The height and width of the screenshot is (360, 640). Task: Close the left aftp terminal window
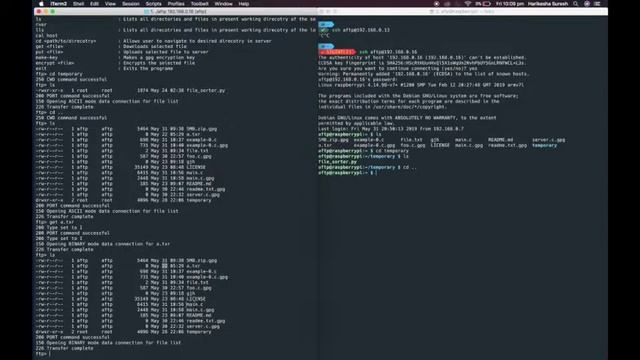(39, 11)
